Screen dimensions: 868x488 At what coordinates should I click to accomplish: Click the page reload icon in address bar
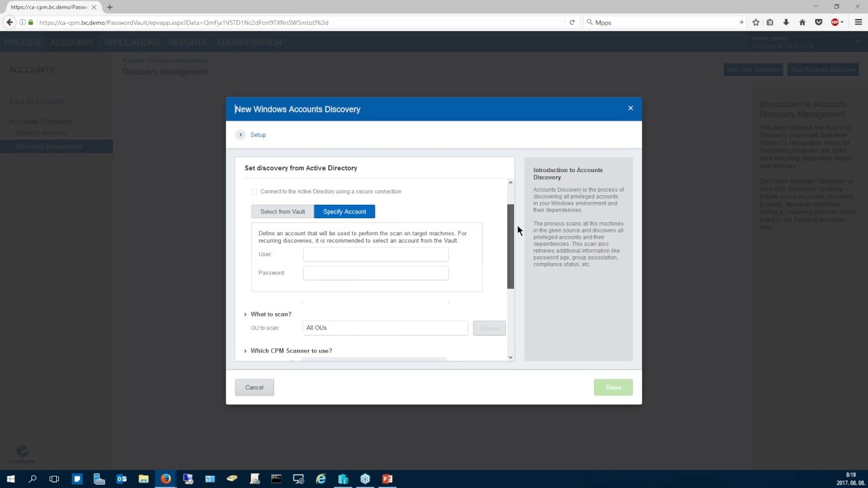(x=572, y=22)
